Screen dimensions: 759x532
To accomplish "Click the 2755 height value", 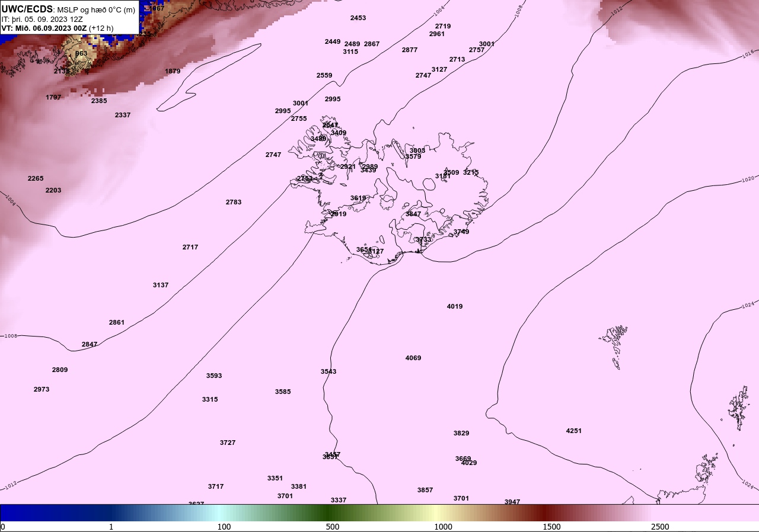I will [299, 118].
